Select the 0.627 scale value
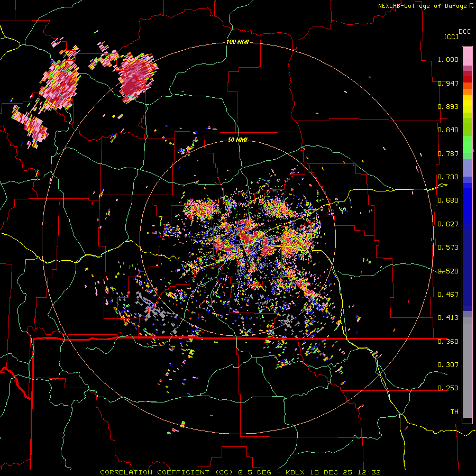Viewport: 476px width, 476px height. (x=448, y=224)
